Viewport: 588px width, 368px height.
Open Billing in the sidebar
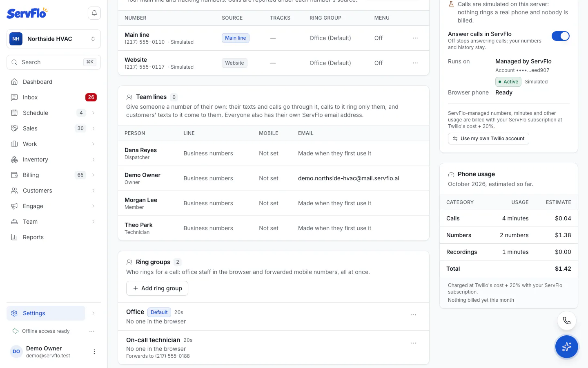pyautogui.click(x=31, y=175)
